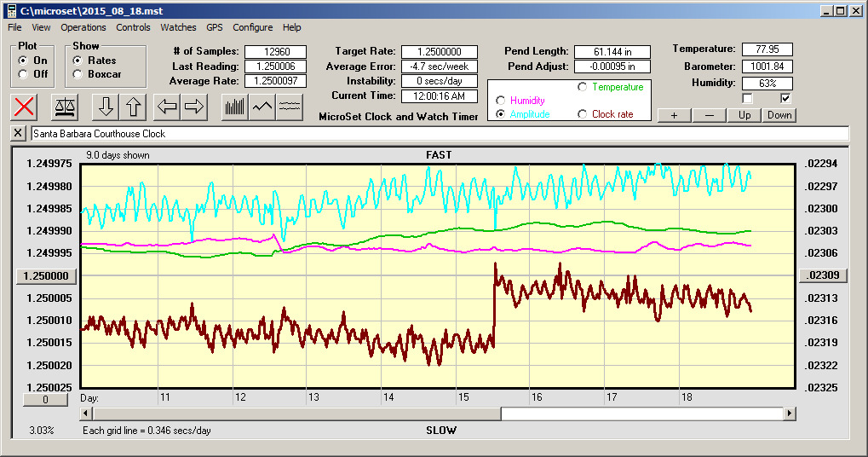Choose the Clock rate radio option
This screenshot has height=457, width=868.
click(583, 114)
